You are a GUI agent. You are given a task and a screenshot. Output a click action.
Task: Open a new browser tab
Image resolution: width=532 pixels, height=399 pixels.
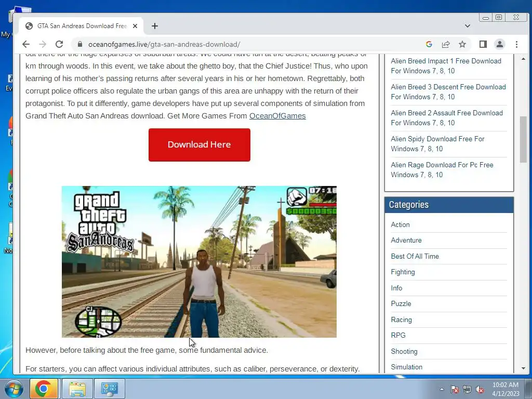point(155,26)
